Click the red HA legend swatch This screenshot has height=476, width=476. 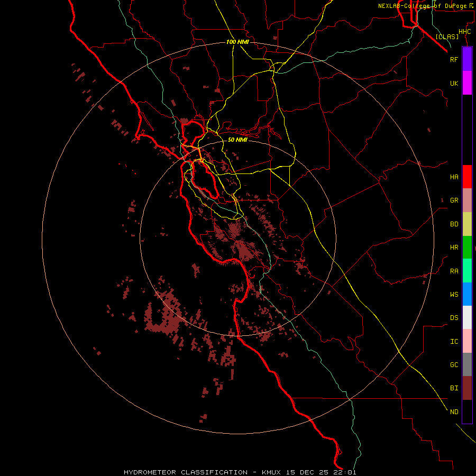(x=467, y=177)
